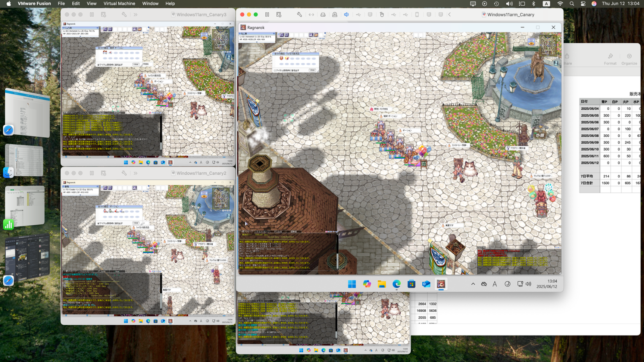
Task: Pause the Windows11arm_Canary3 virtual machine
Action: tap(92, 15)
